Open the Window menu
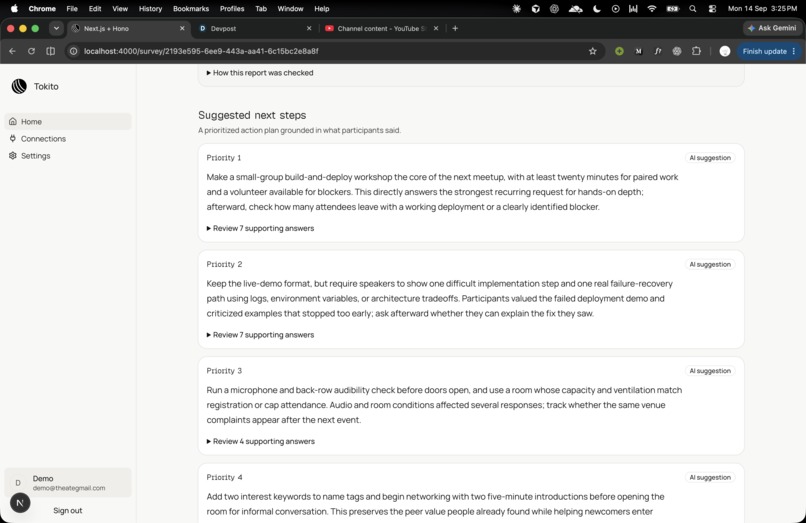806x523 pixels. point(290,9)
